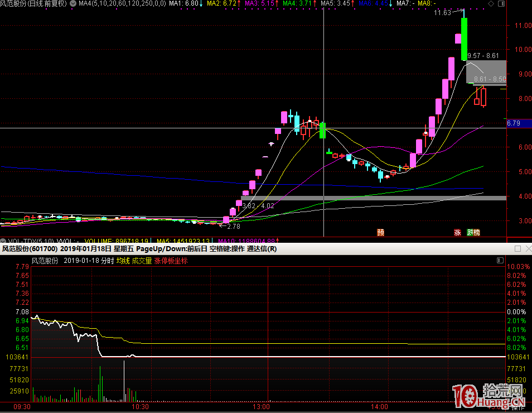
Task: Click the 8.61 - 8.50 gap label
Action: pos(490,80)
